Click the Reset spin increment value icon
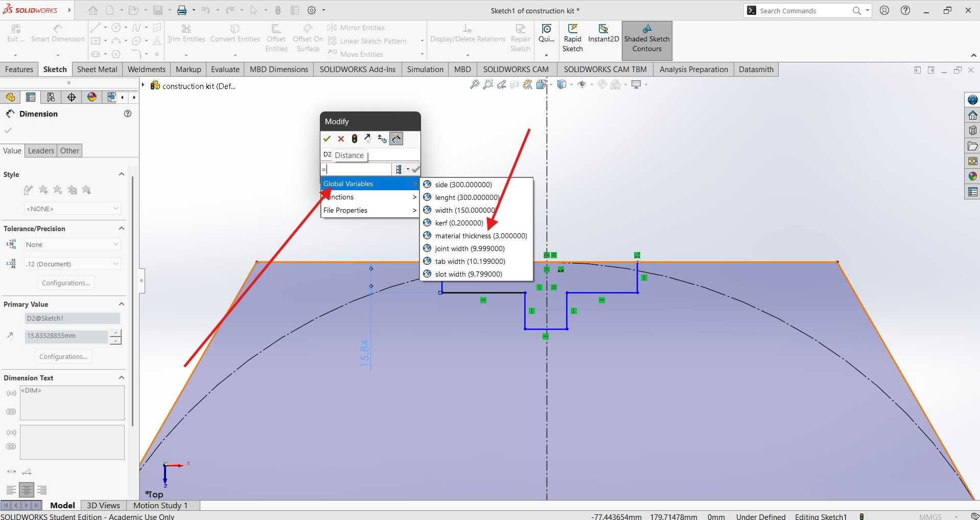Viewport: 980px width, 520px height. [x=382, y=139]
